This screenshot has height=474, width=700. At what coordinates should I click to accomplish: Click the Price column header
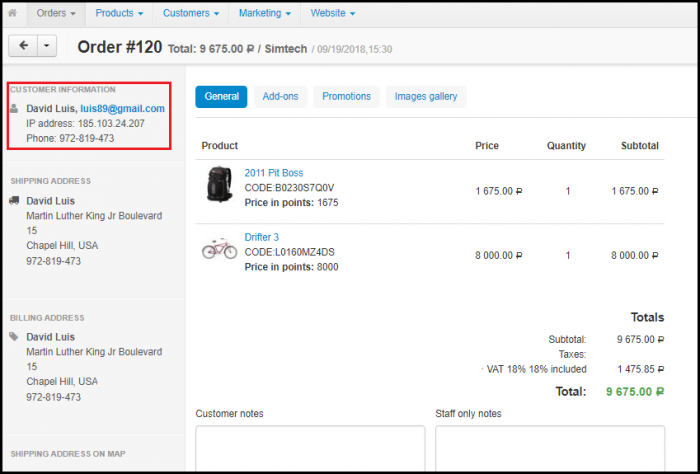click(x=487, y=146)
